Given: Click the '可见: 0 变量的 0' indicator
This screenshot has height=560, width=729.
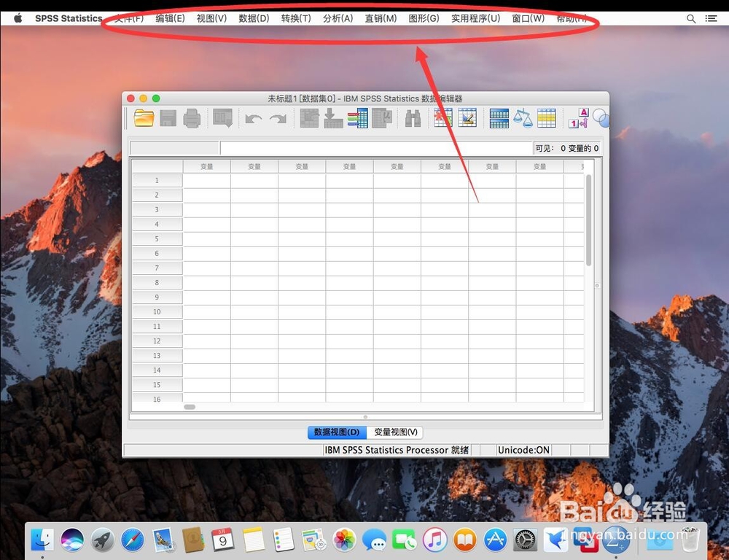Looking at the screenshot, I should click(x=567, y=148).
